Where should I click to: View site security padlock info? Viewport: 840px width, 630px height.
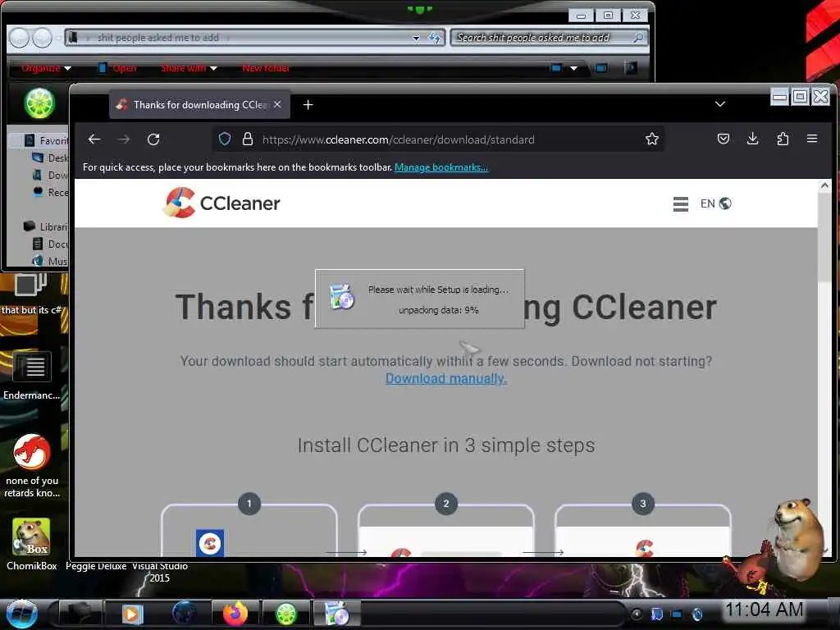(x=248, y=139)
